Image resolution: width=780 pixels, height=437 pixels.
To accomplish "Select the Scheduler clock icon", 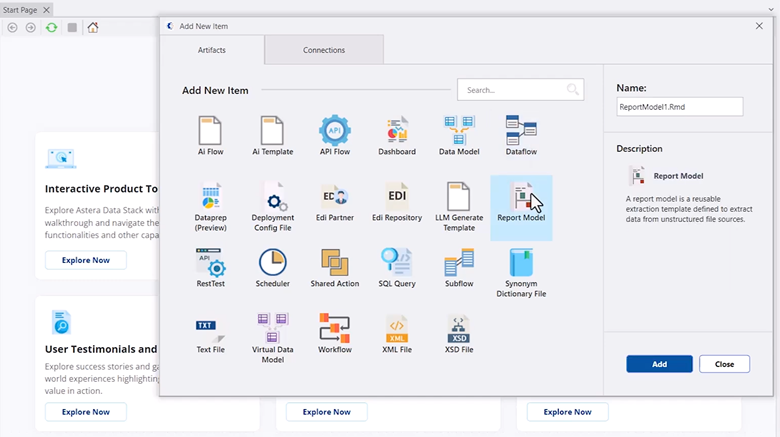I will 272,262.
